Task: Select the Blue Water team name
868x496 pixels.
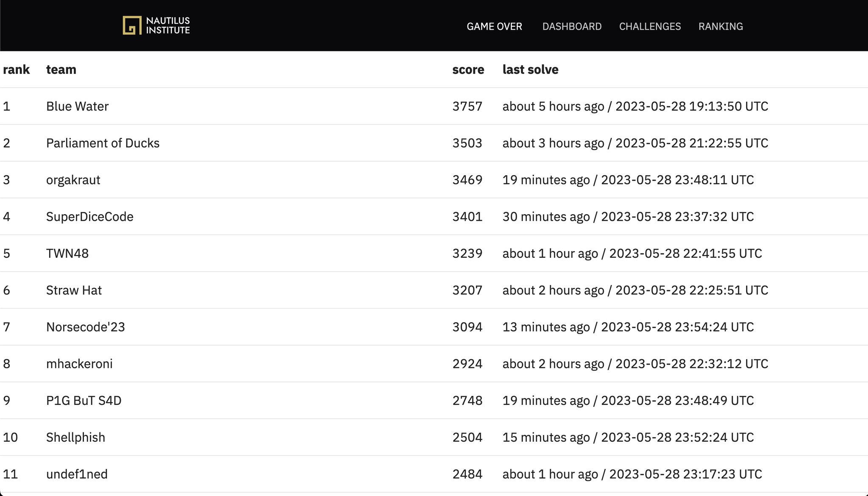Action: click(77, 106)
